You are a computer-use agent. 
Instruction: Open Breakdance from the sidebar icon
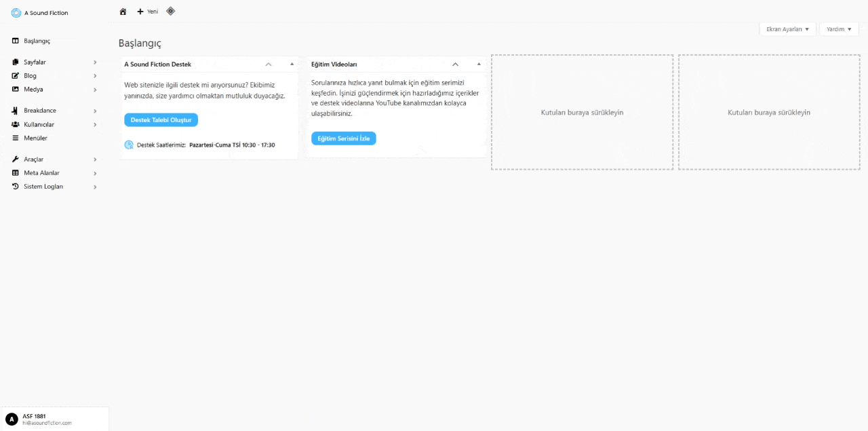click(x=15, y=110)
